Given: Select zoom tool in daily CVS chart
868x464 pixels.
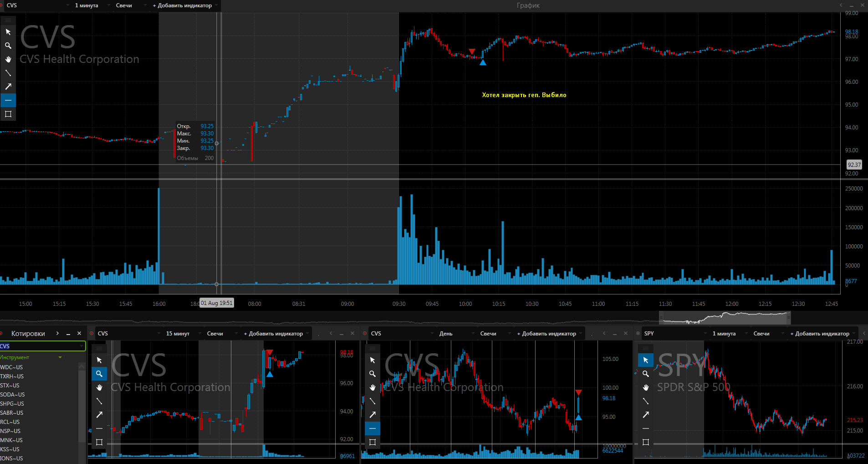Looking at the screenshot, I should coord(373,374).
